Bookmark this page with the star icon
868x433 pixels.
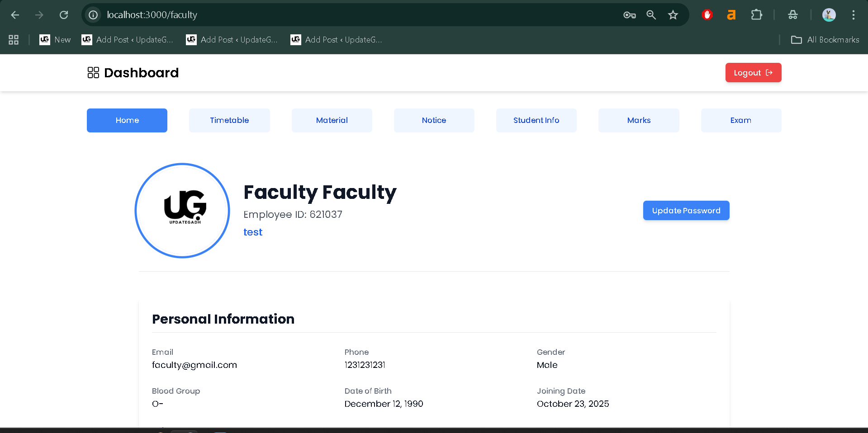click(x=673, y=14)
